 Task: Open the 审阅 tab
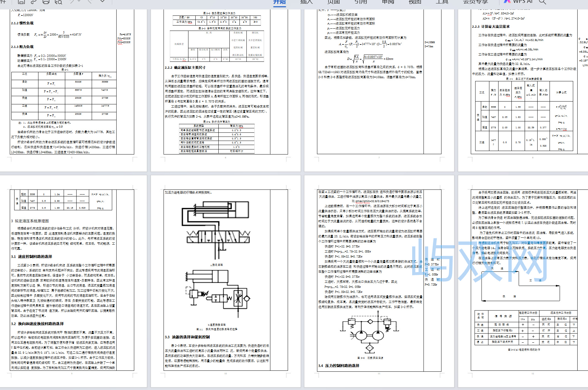pos(388,2)
